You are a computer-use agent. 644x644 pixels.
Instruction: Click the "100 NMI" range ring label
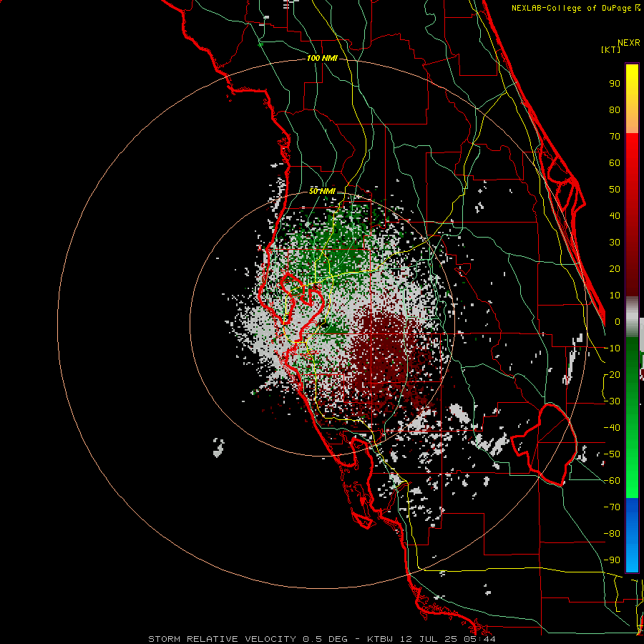(x=322, y=59)
